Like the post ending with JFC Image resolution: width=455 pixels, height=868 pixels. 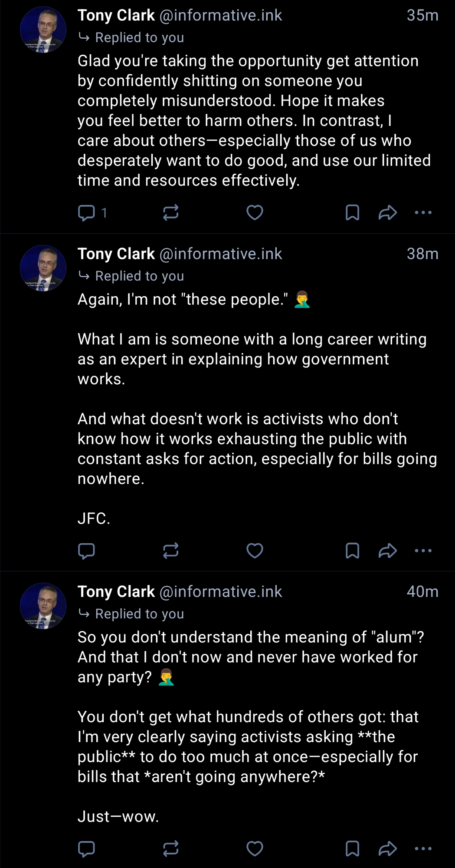point(255,551)
